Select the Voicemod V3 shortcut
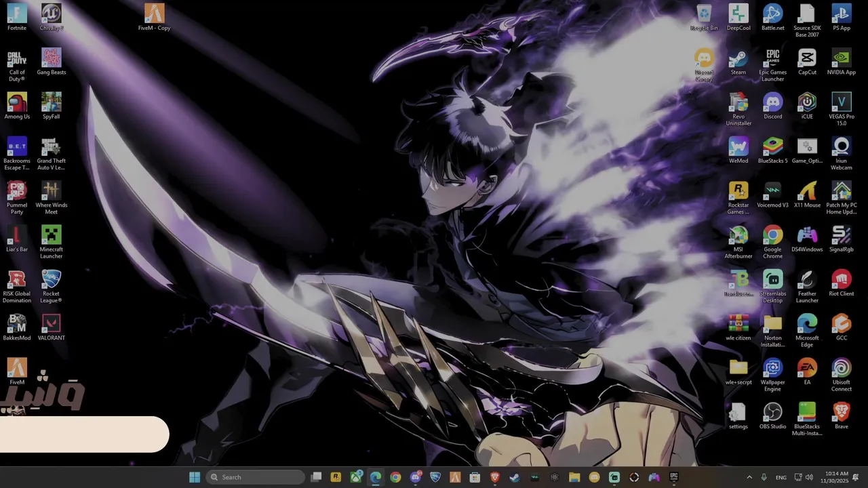Screen dimensions: 868x488 click(773, 195)
